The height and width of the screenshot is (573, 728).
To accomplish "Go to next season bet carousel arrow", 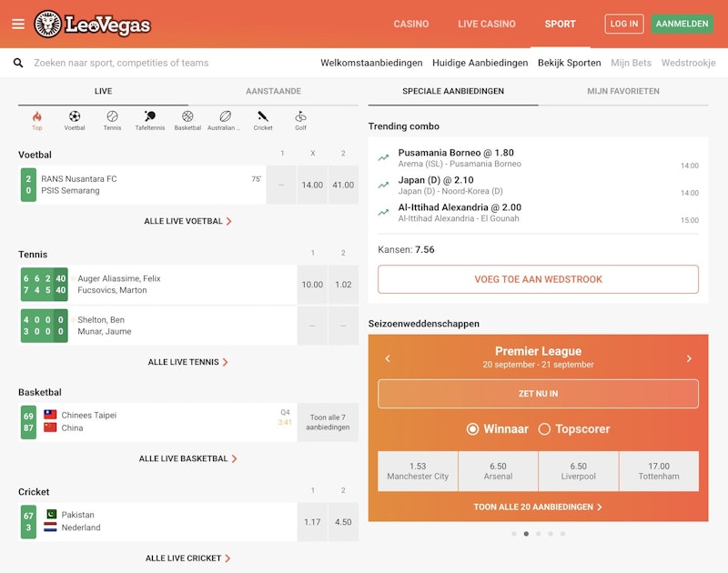I will coord(689,358).
